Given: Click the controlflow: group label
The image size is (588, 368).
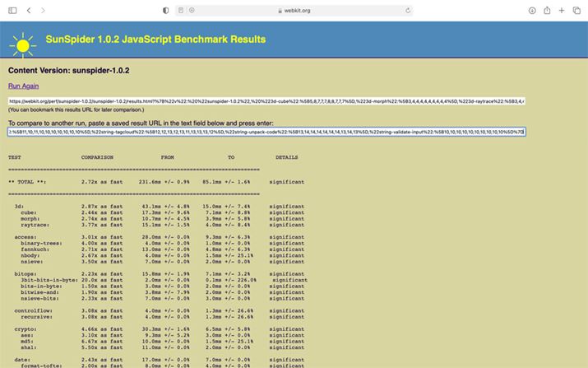Looking at the screenshot, I should pyautogui.click(x=34, y=310).
